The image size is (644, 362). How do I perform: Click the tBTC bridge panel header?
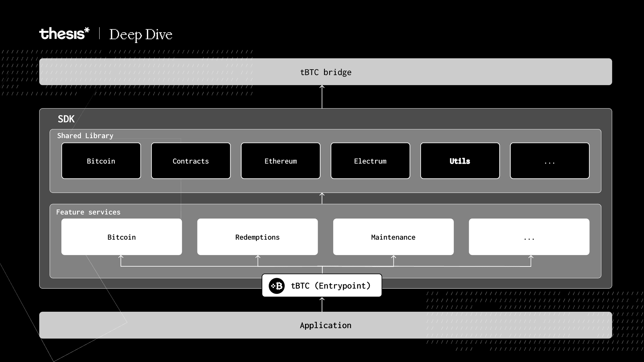(x=325, y=72)
